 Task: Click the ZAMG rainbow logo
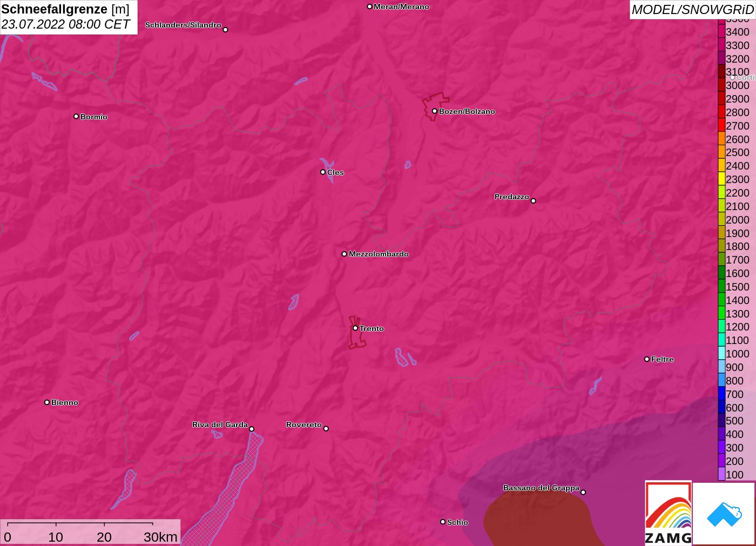[x=668, y=513]
